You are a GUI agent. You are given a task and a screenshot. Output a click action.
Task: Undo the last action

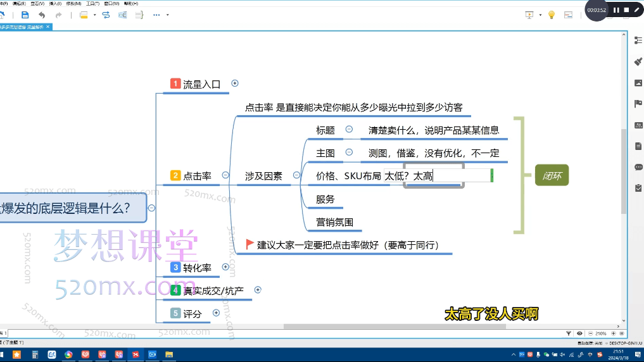click(42, 15)
